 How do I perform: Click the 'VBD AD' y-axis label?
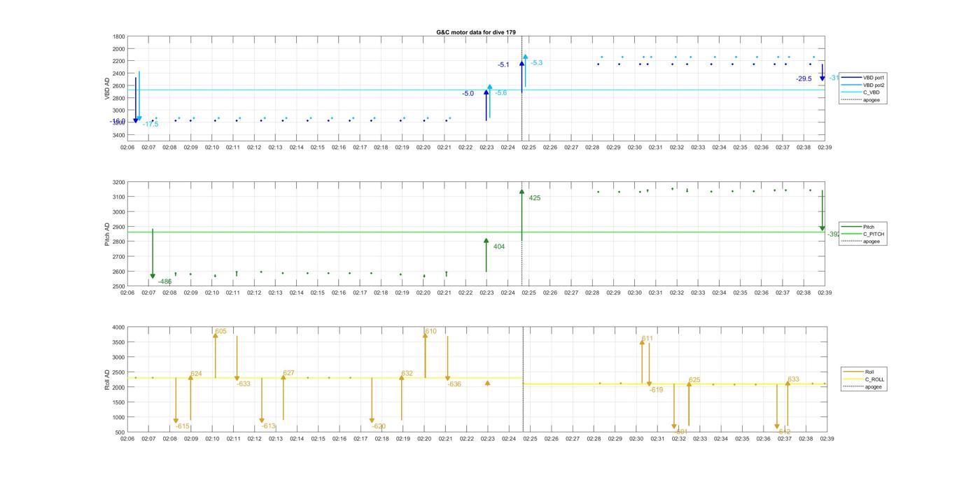pyautogui.click(x=108, y=87)
